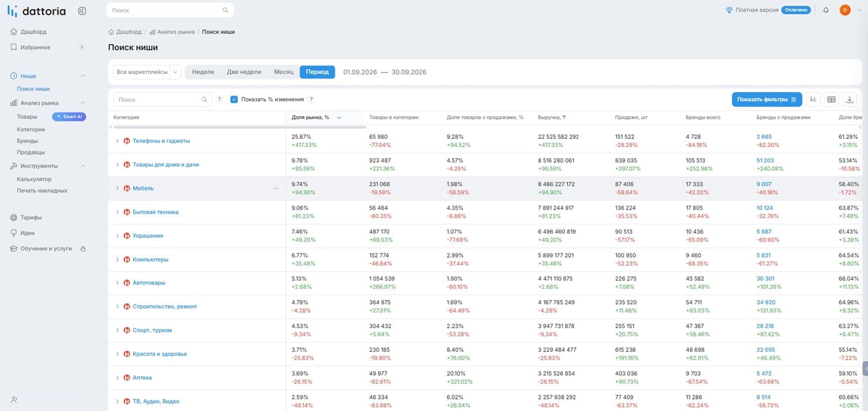Sort by Доля рынка, % column header
The height and width of the screenshot is (411, 868).
pyautogui.click(x=310, y=118)
